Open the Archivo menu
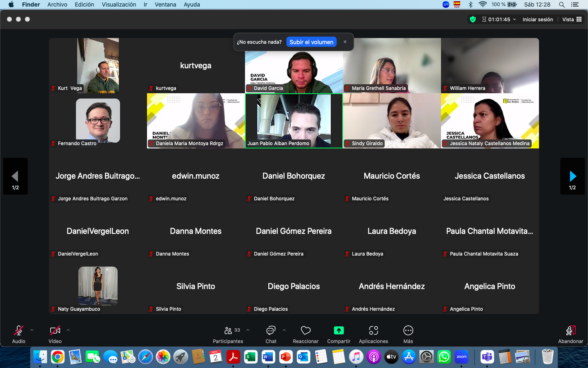Viewport: 588px width, 368px height. click(57, 4)
